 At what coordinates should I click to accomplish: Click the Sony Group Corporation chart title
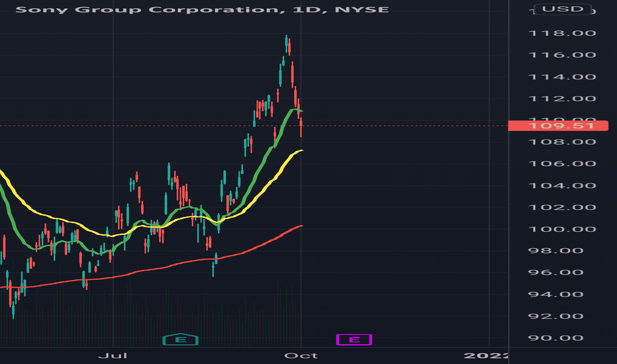202,9
